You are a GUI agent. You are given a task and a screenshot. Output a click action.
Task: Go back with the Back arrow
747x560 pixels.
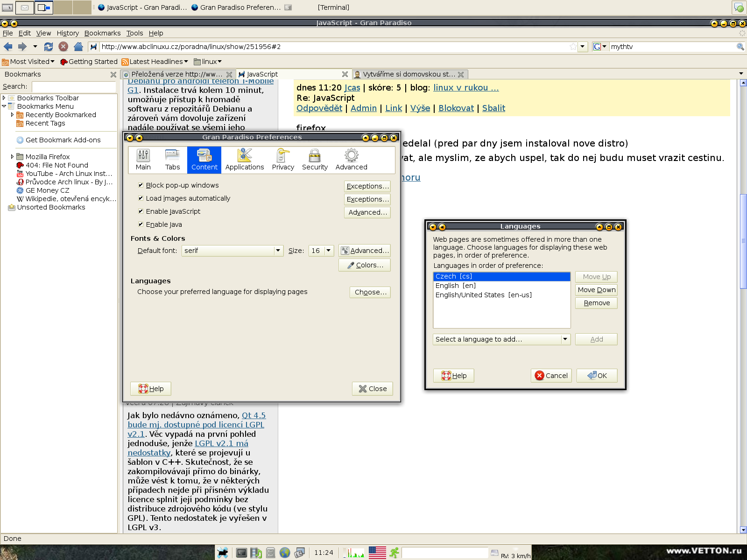(x=8, y=47)
